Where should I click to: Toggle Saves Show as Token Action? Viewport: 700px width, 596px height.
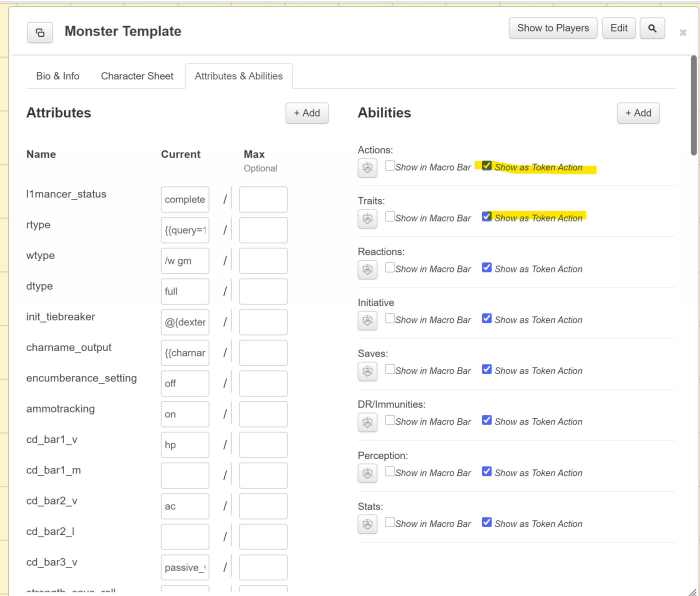click(487, 370)
